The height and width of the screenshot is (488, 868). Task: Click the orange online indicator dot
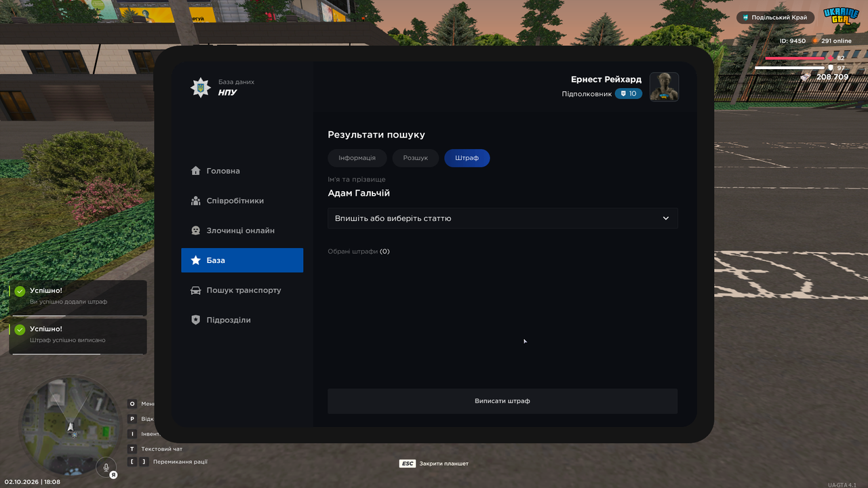(816, 41)
